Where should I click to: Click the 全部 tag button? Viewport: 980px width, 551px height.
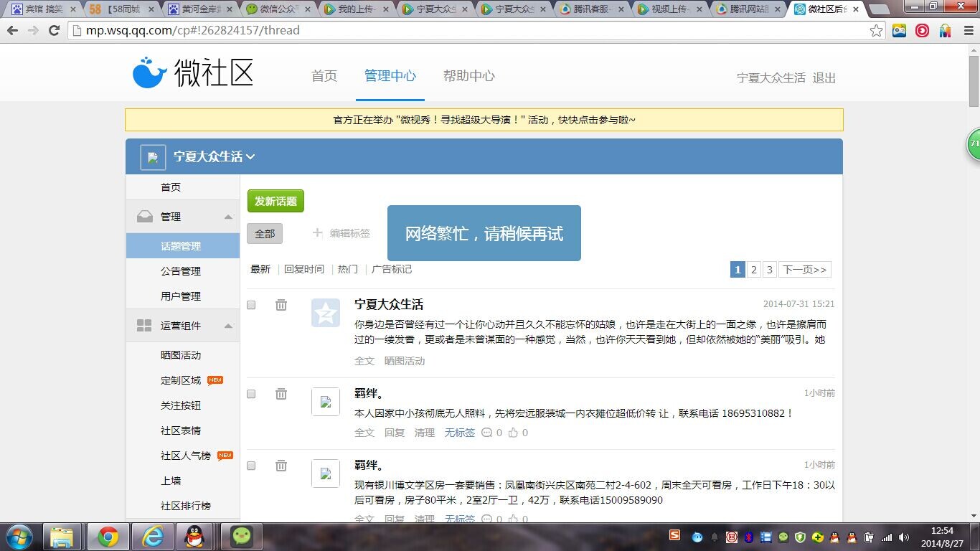click(x=265, y=233)
